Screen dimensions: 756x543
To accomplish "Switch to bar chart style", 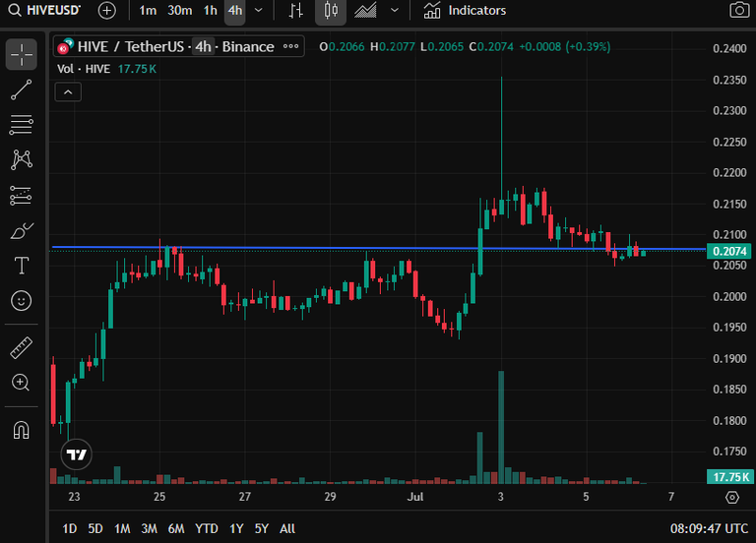I will [295, 10].
